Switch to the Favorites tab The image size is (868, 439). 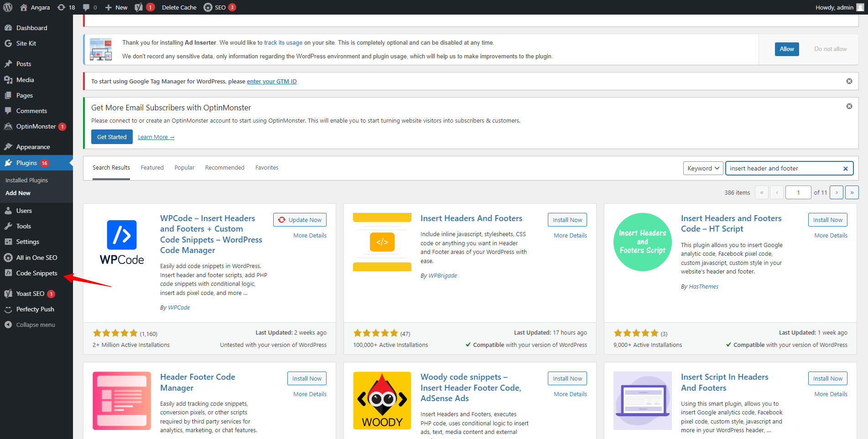(267, 168)
